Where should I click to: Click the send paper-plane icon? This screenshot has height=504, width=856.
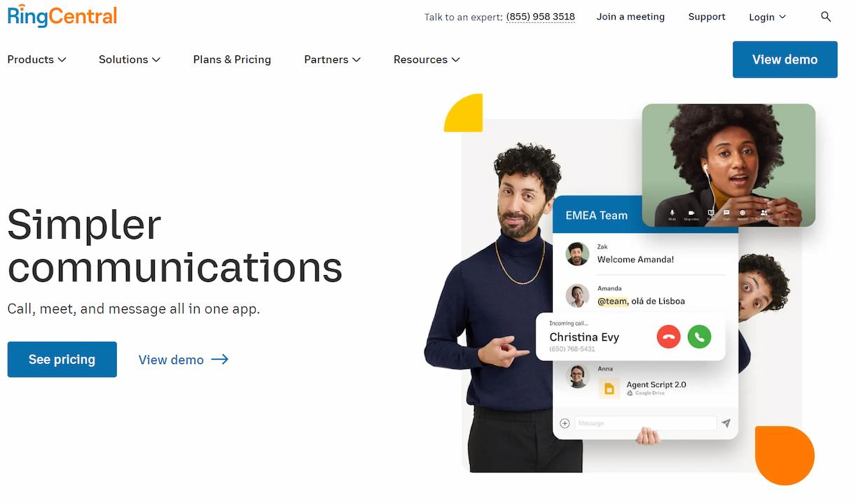pos(726,423)
